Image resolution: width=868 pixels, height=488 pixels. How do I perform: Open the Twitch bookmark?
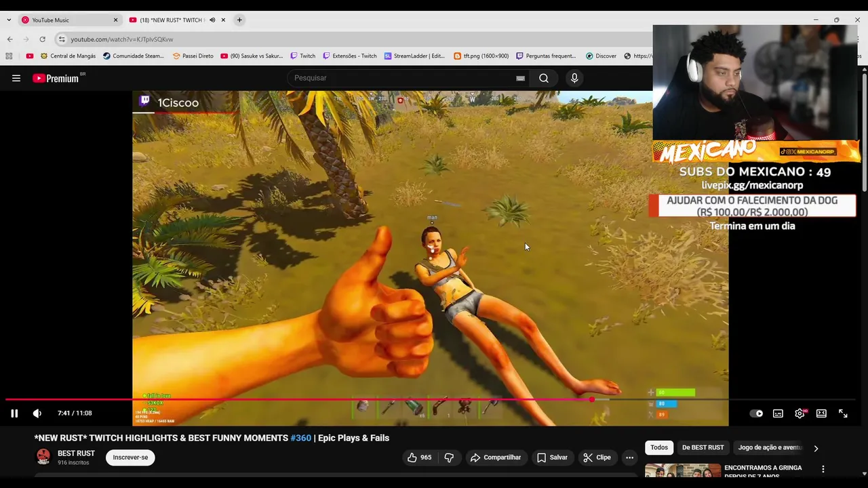pyautogui.click(x=302, y=56)
